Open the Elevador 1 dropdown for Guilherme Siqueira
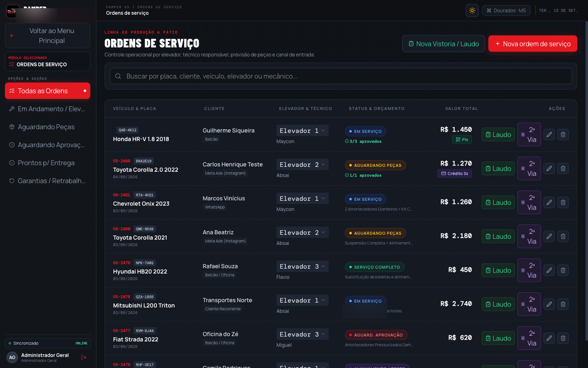The image size is (588, 368). 302,130
